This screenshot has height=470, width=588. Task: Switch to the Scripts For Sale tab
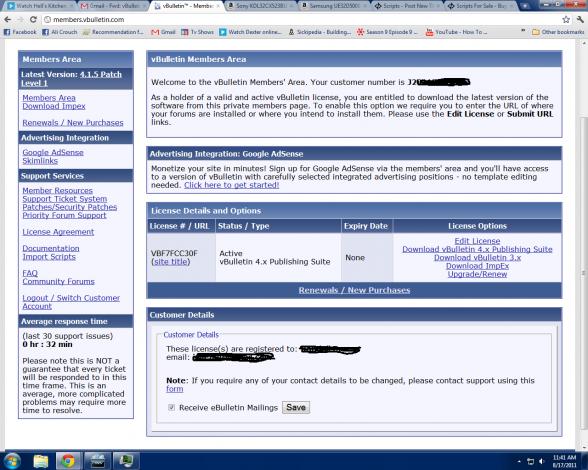[x=480, y=6]
